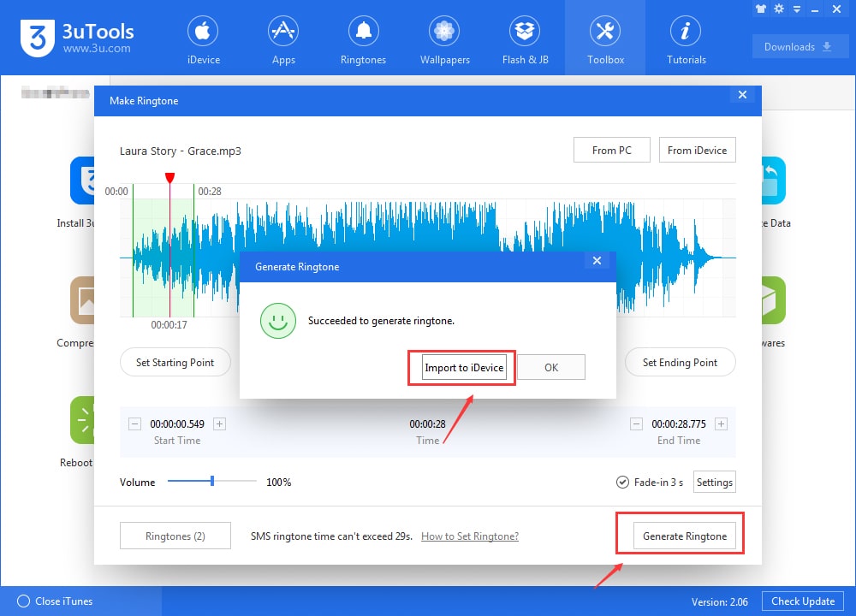Open the Wallpapers flower icon
Image resolution: width=856 pixels, height=616 pixels.
pos(443,33)
